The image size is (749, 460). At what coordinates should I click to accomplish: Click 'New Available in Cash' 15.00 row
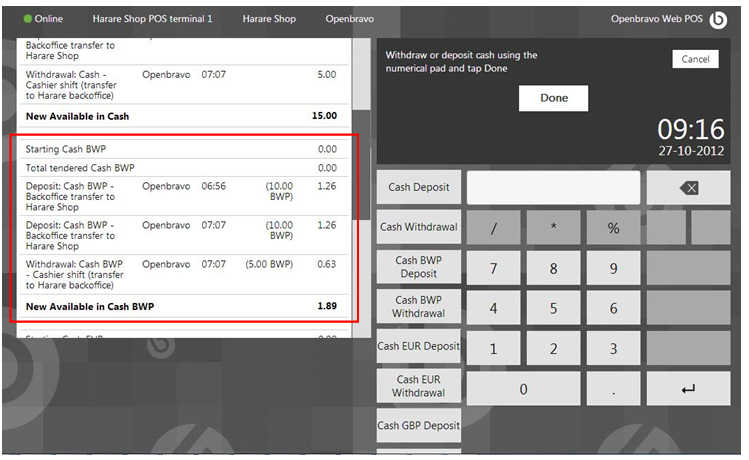coord(183,116)
